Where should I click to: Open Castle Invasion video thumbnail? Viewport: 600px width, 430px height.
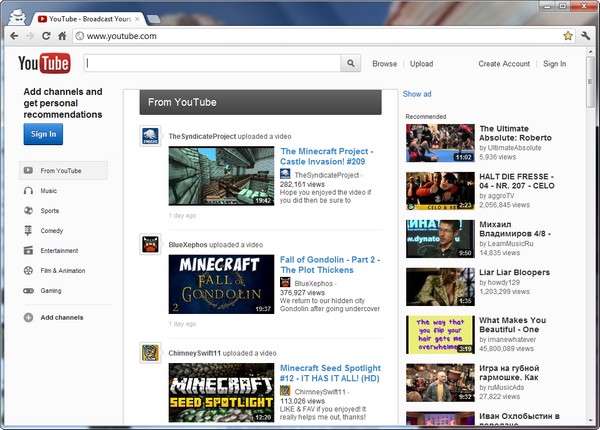coord(221,176)
